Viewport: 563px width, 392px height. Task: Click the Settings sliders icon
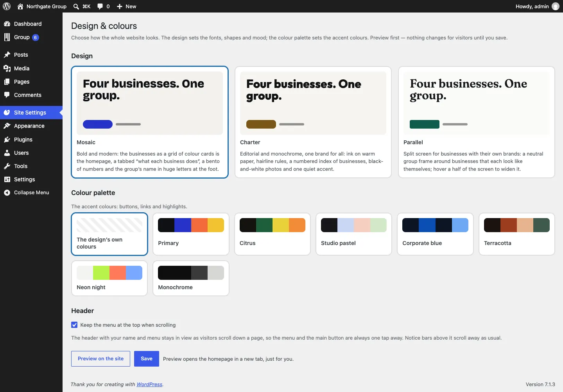pos(7,179)
